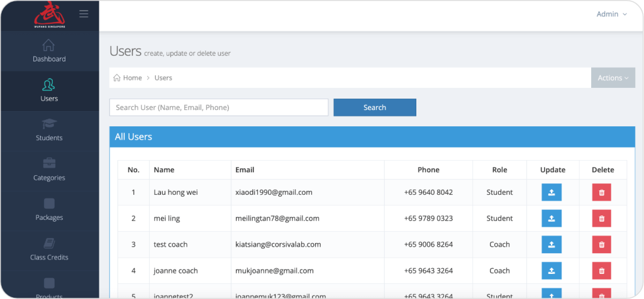The height and width of the screenshot is (299, 644).
Task: Click the Wufang Singapore logo
Action: 49,15
